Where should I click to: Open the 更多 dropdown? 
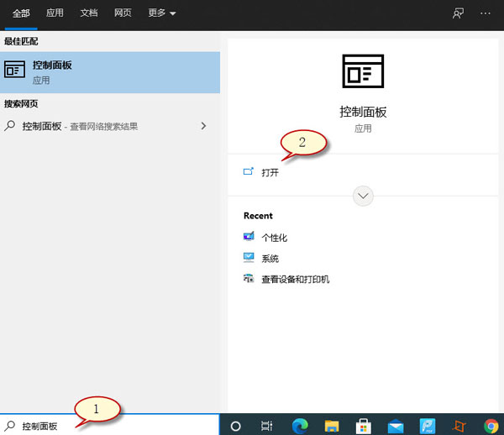pos(161,13)
